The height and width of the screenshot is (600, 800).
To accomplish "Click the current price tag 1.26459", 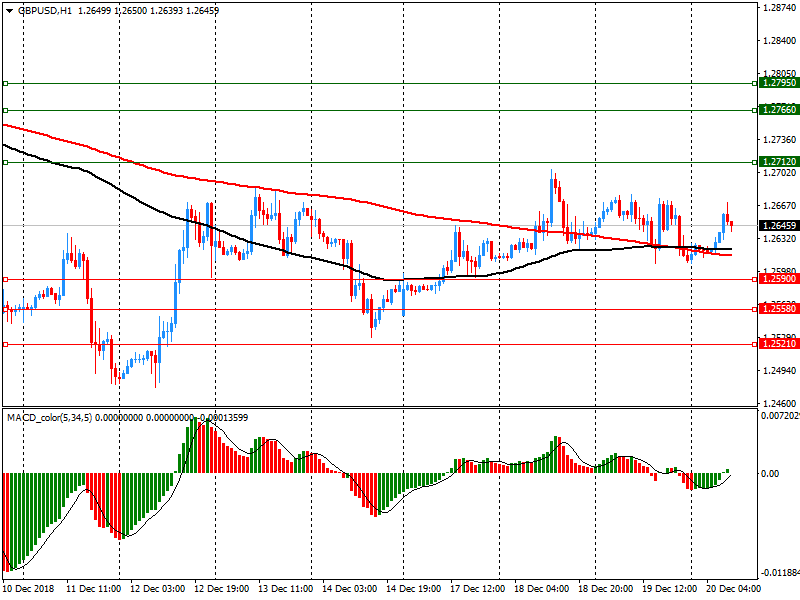I will point(778,225).
